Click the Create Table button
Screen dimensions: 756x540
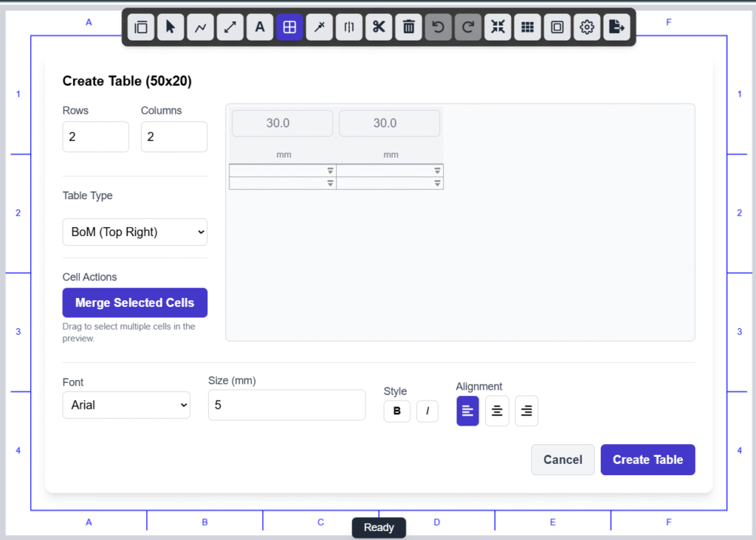647,460
